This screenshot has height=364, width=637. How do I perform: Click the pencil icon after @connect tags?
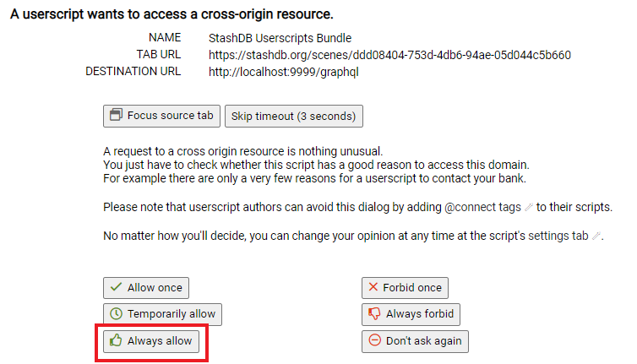tap(529, 207)
